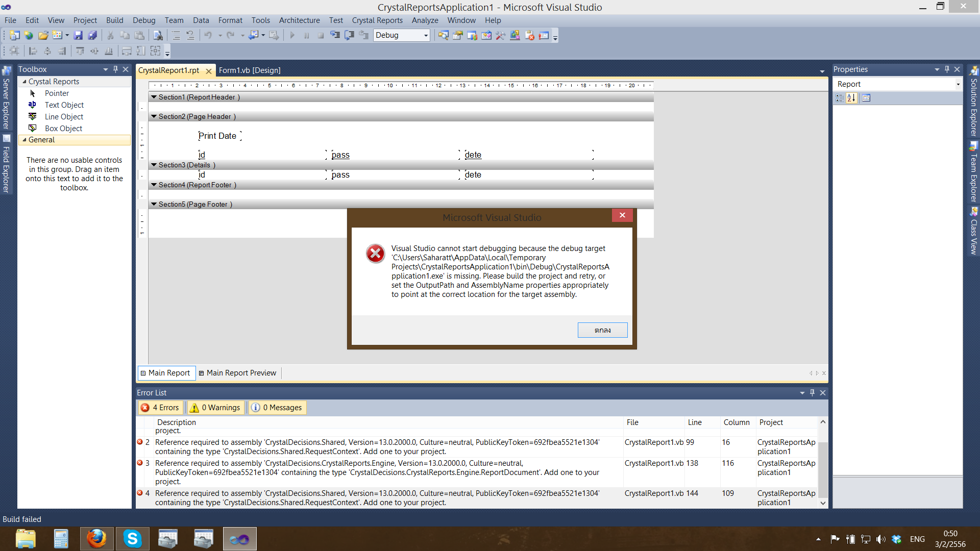Collapse the Crystal Reports toolbox group
980x551 pixels.
click(x=24, y=82)
